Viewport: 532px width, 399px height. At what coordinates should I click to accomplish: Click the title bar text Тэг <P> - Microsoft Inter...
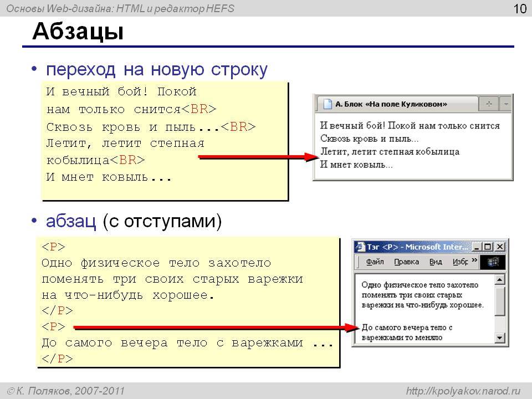point(419,247)
